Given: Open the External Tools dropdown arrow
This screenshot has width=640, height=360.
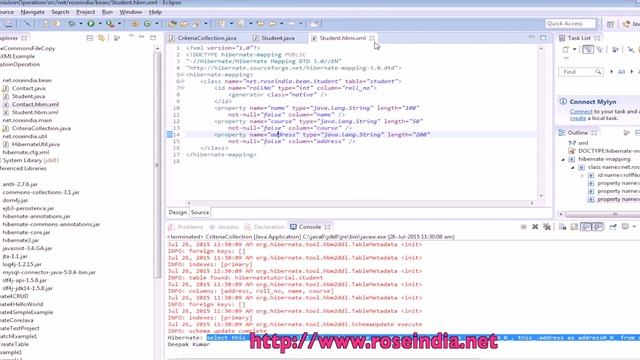Looking at the screenshot, I should tap(119, 24).
